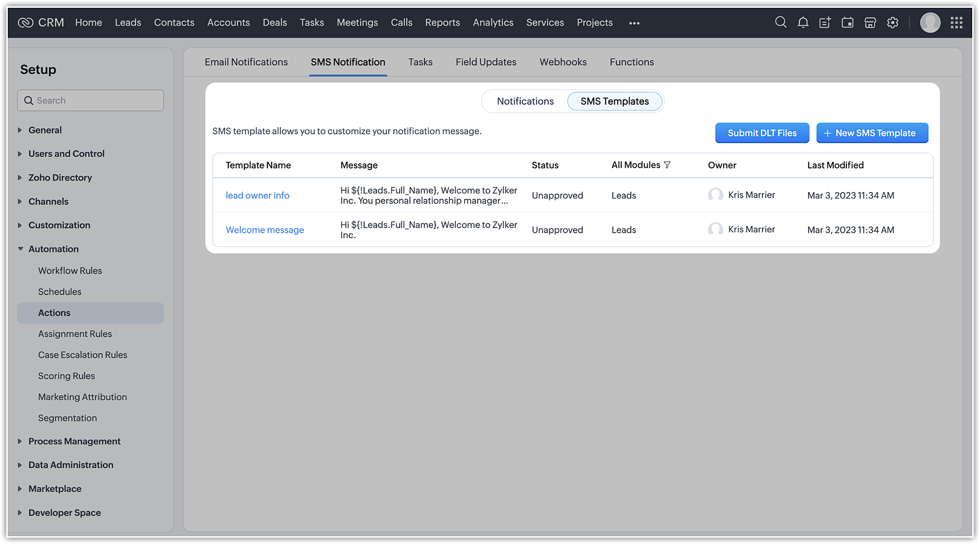Image resolution: width=980 pixels, height=544 pixels.
Task: Open the calendar icon in top bar
Action: click(848, 23)
